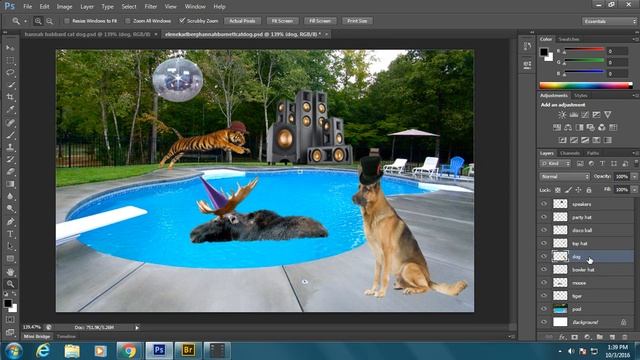
Task: Hide the pool layer
Action: coord(544,309)
